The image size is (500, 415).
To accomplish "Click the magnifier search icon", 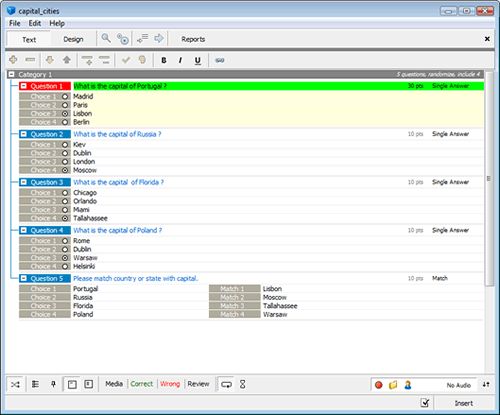I will click(x=106, y=38).
